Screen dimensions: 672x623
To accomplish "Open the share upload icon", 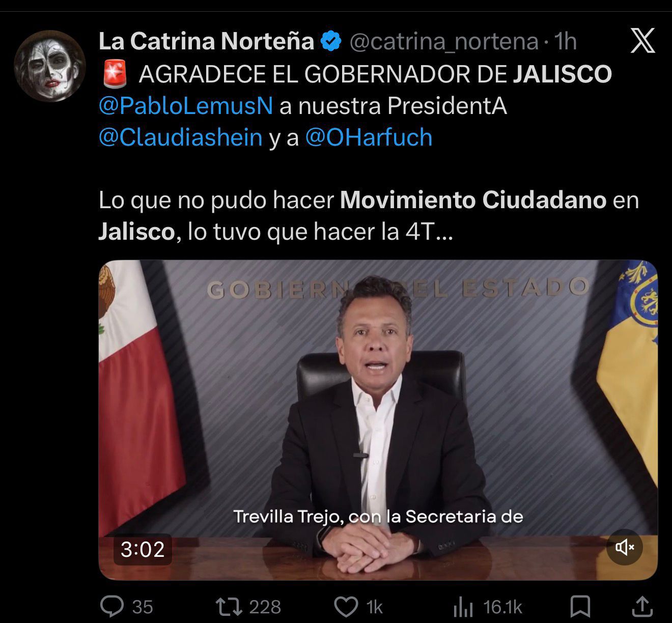I will 642,606.
